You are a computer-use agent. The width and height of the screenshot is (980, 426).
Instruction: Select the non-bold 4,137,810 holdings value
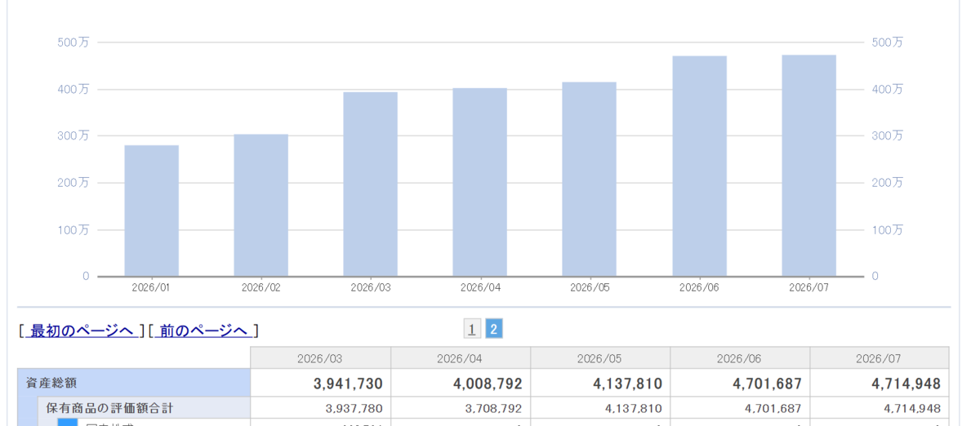pyautogui.click(x=633, y=408)
